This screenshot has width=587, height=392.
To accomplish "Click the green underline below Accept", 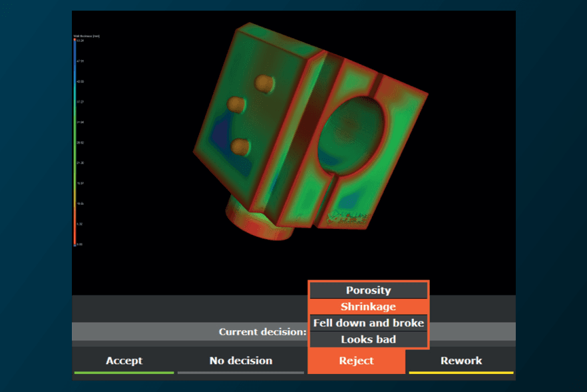I will 124,373.
